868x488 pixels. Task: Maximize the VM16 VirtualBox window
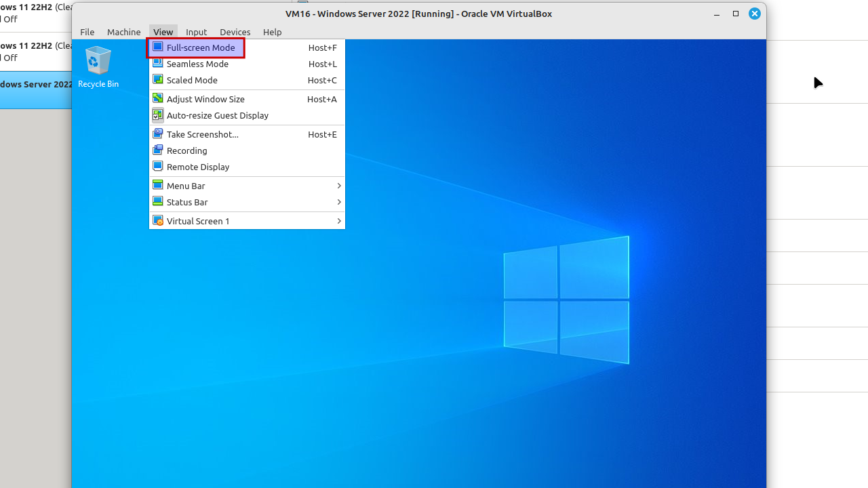pyautogui.click(x=736, y=14)
